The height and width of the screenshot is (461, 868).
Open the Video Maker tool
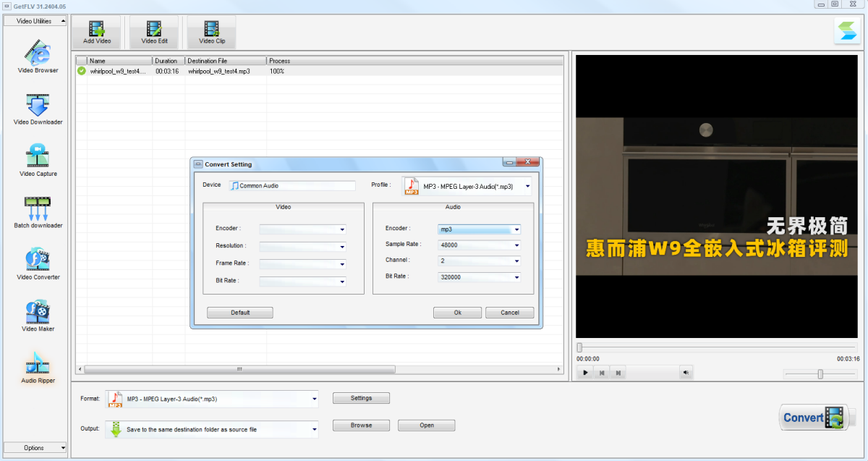[x=38, y=315]
